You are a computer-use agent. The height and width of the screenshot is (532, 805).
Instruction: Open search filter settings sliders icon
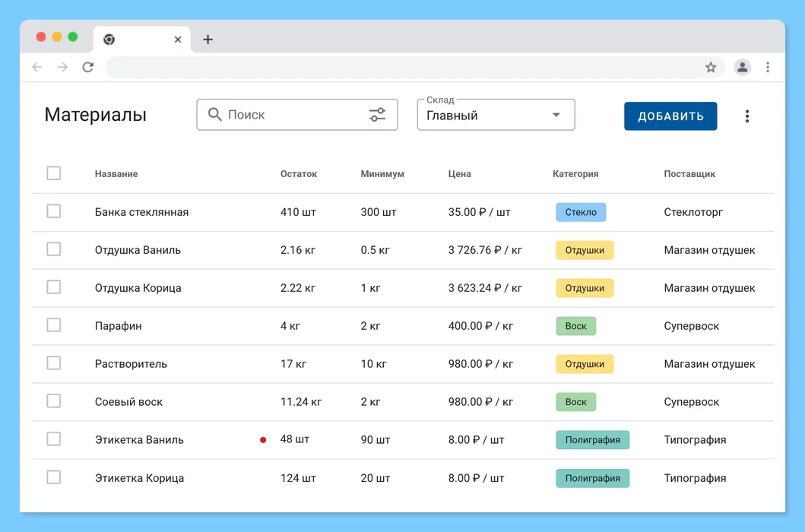(x=377, y=115)
